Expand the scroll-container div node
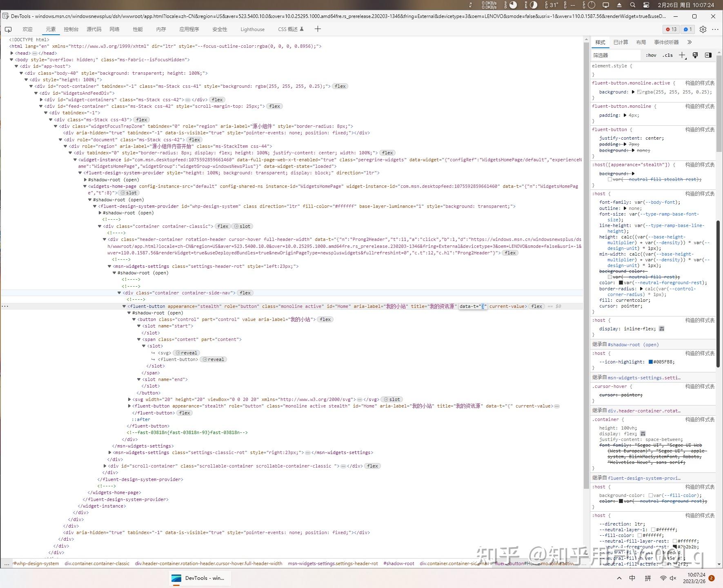Screen dimensions: 723x588 point(105,466)
